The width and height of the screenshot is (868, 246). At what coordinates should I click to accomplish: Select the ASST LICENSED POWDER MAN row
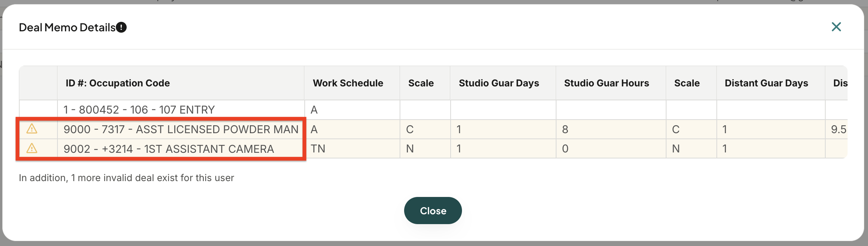(433, 129)
